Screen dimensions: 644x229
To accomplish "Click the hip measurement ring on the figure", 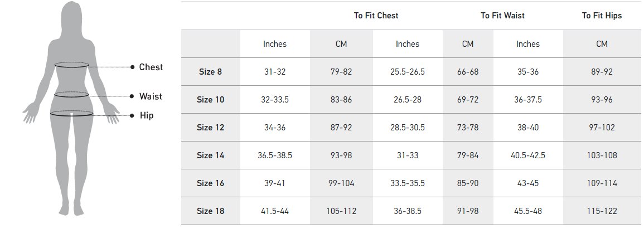I will pyautogui.click(x=71, y=114).
